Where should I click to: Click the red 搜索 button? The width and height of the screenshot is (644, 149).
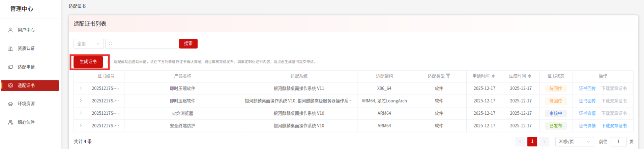pos(188,44)
